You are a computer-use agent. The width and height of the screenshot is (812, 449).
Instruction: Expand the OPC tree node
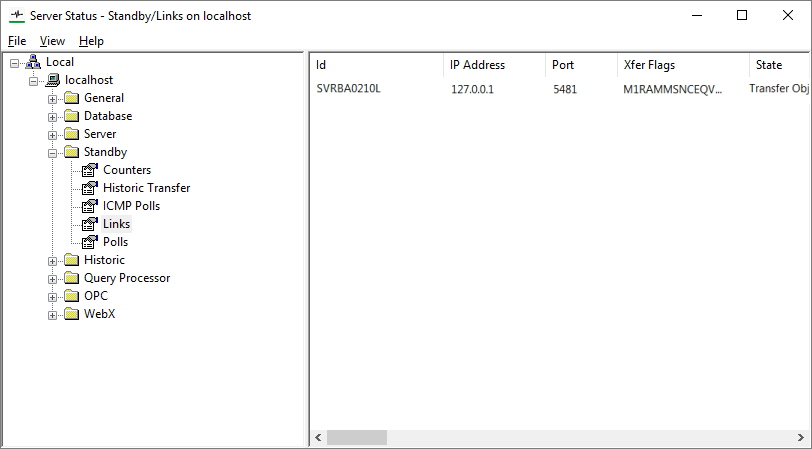52,297
